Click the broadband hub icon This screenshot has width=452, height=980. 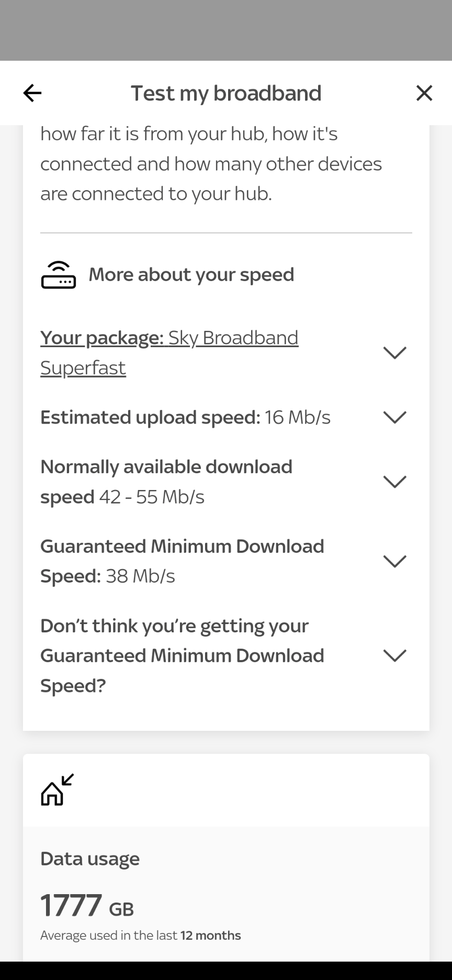pyautogui.click(x=59, y=279)
